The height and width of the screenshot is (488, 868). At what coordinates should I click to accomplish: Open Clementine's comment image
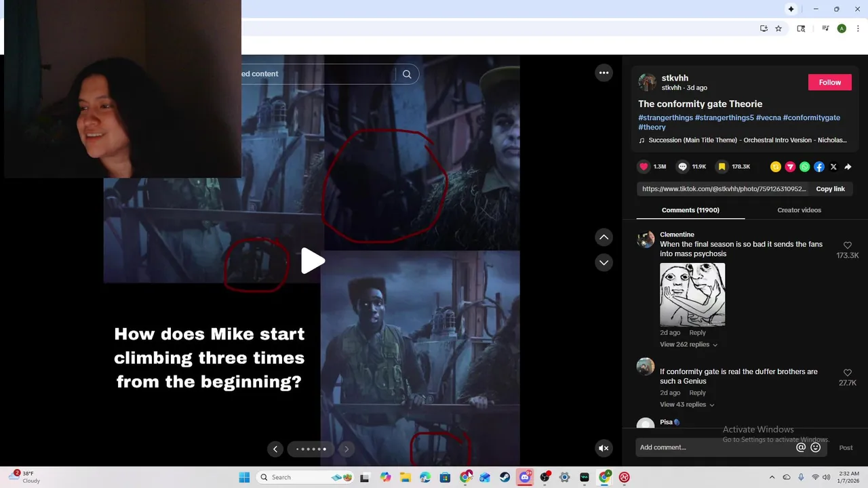(692, 294)
